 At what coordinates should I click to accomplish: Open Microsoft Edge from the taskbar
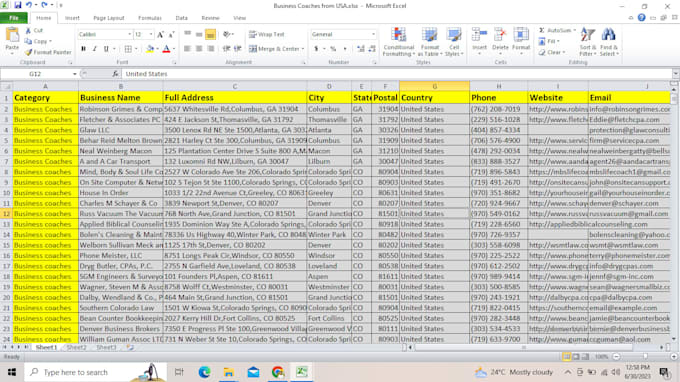click(204, 372)
